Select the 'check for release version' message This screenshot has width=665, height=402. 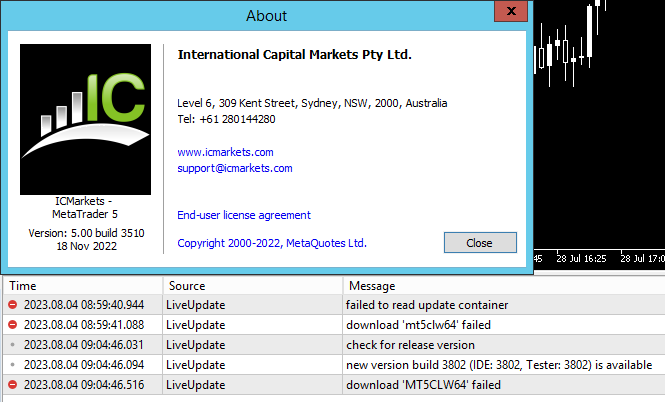tap(410, 345)
